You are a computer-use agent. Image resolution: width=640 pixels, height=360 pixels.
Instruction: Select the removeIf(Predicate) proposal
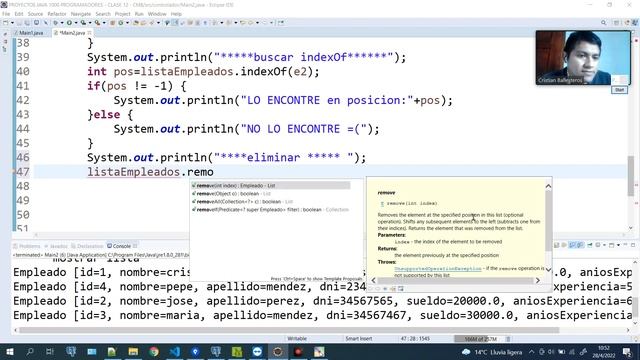click(271, 209)
